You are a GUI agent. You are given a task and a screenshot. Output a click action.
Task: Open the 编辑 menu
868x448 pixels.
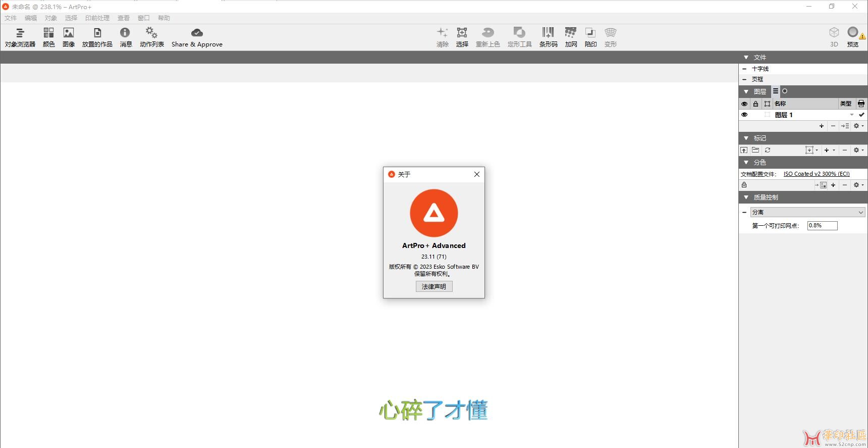pyautogui.click(x=31, y=18)
